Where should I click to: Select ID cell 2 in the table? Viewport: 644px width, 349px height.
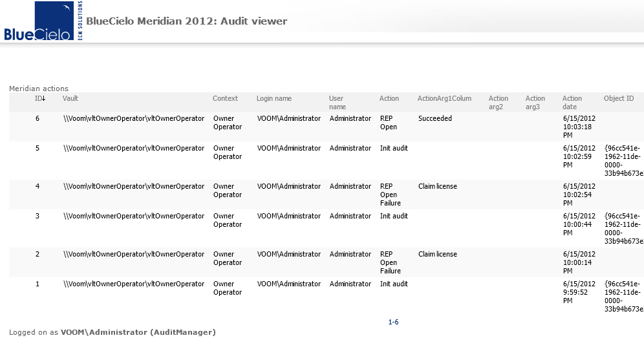pyautogui.click(x=38, y=254)
